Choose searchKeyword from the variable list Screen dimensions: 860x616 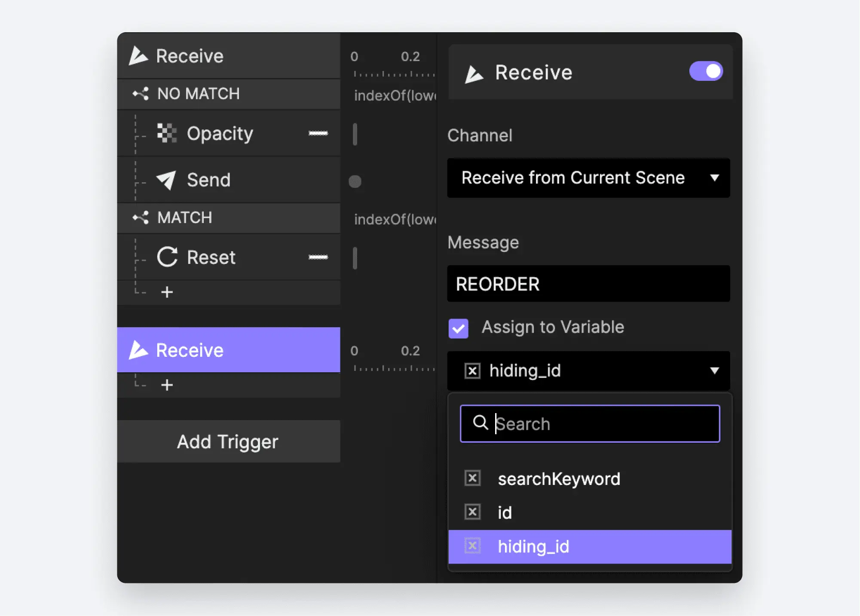[x=559, y=479]
